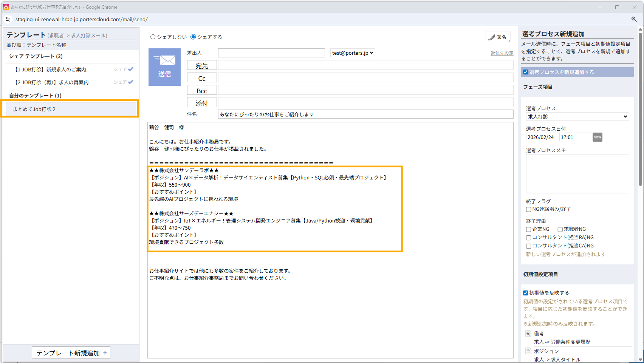
Task: Click the signature pen icon (署名)
Action: [x=492, y=37]
